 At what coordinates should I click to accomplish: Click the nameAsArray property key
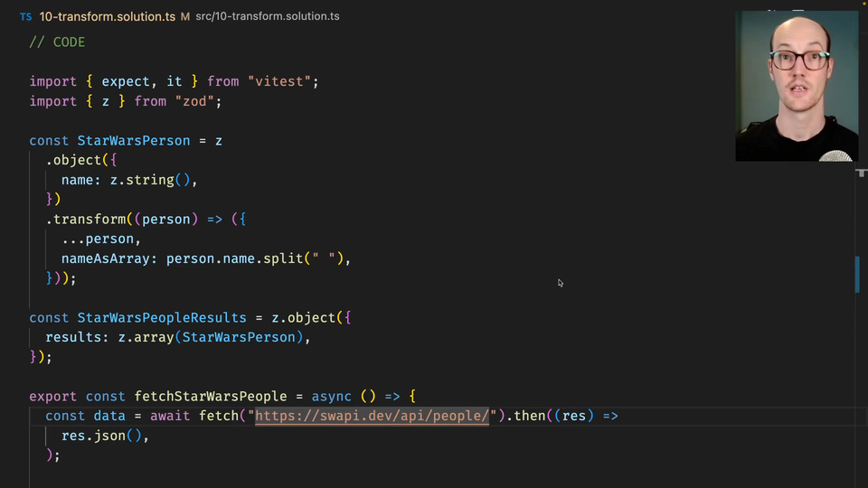point(108,258)
